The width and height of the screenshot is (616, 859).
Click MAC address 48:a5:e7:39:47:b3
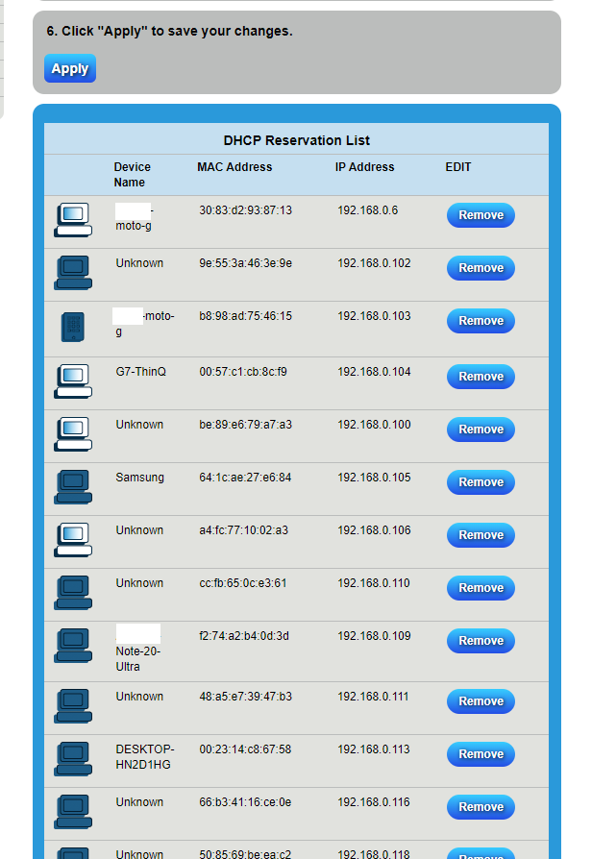pyautogui.click(x=245, y=697)
